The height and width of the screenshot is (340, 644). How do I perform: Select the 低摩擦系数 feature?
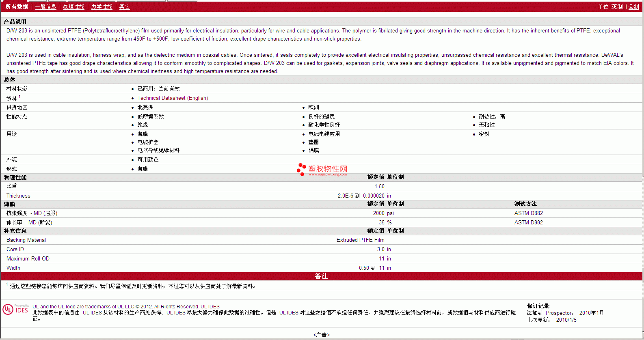click(x=151, y=117)
